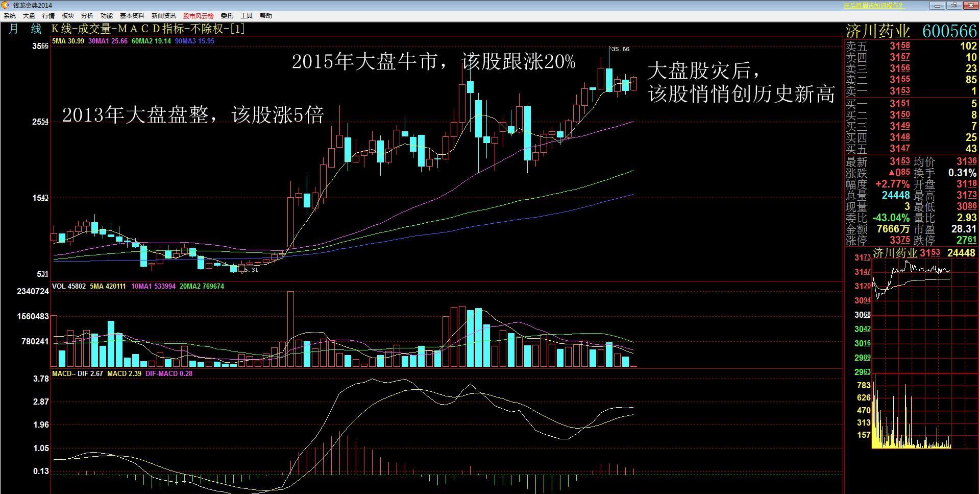Open the 系统 menu
Image resolution: width=980 pixels, height=494 pixels.
tap(10, 15)
